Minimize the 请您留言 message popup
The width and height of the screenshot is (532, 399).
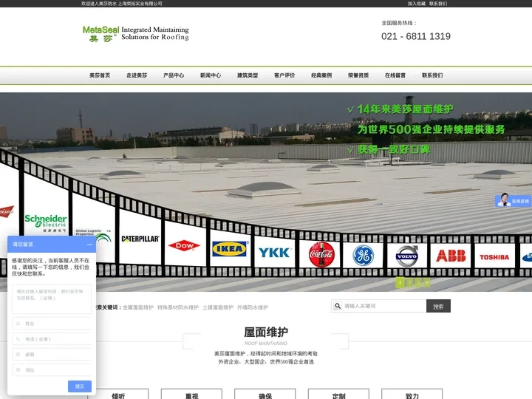(89, 245)
